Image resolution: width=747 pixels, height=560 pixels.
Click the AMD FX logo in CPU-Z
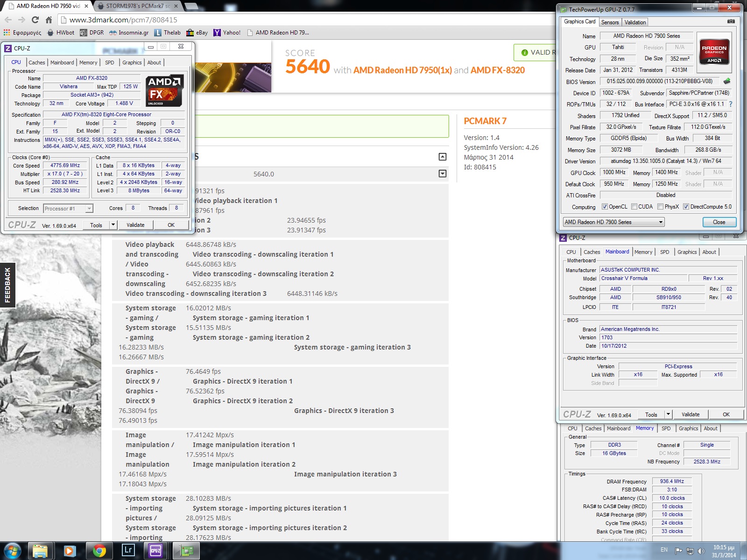click(164, 91)
